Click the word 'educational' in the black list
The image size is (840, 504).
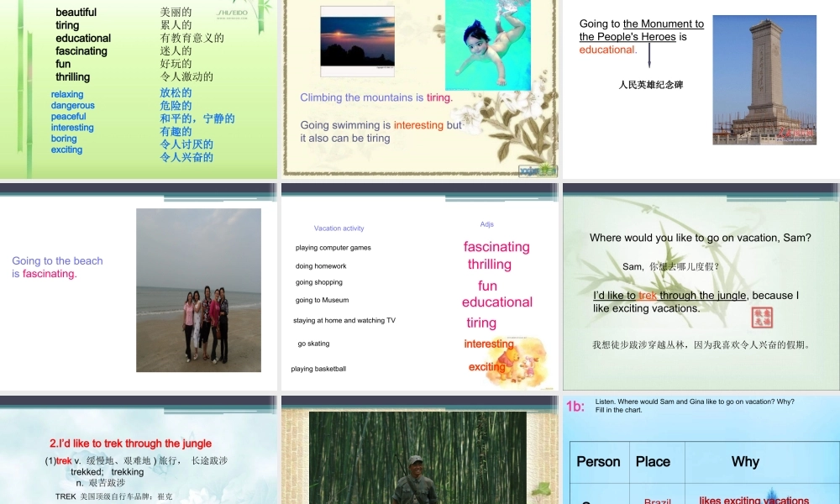[x=83, y=38]
